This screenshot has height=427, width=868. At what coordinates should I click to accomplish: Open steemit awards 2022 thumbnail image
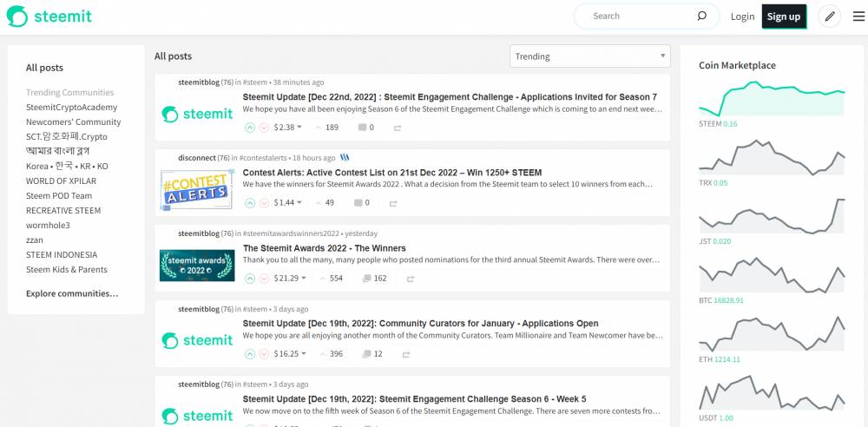[x=197, y=266]
